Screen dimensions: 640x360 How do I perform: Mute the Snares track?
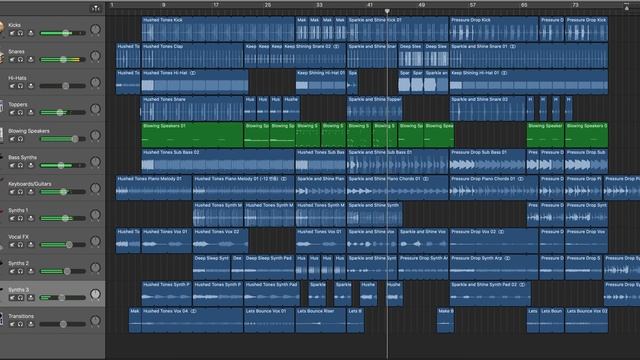pyautogui.click(x=12, y=60)
